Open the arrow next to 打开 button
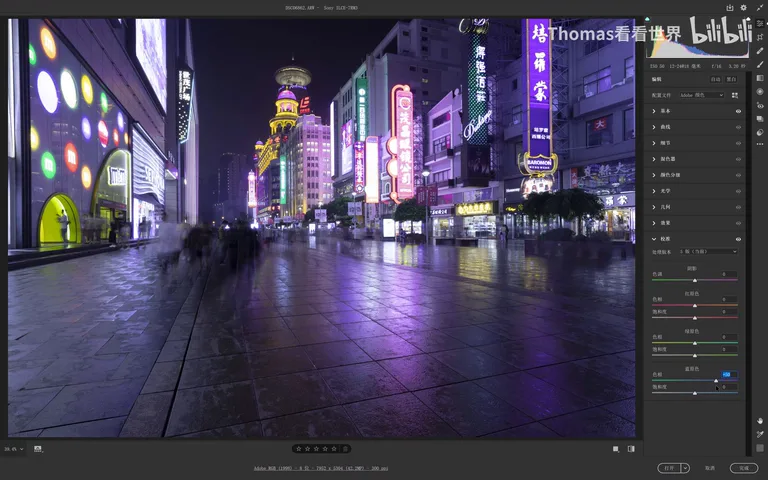The image size is (768, 480). 685,468
